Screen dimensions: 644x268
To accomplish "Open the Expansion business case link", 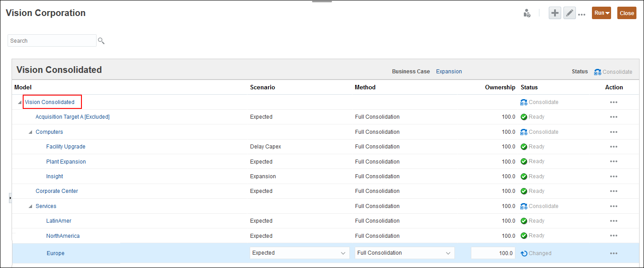I will [x=449, y=72].
